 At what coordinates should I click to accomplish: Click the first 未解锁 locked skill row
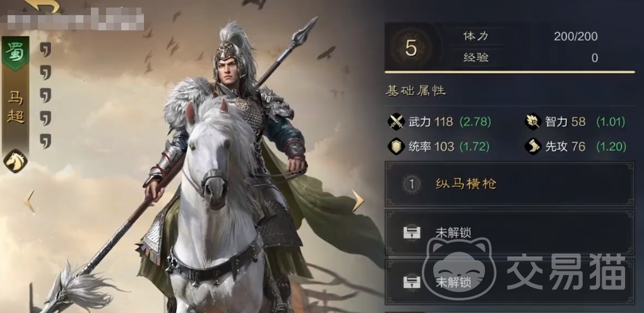[x=510, y=232]
